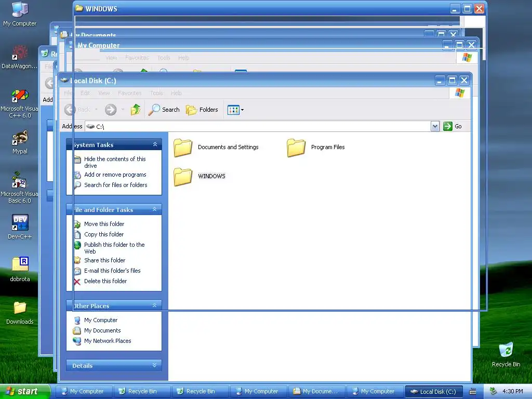Minimize the Local Disk (C:) window

tap(440, 81)
